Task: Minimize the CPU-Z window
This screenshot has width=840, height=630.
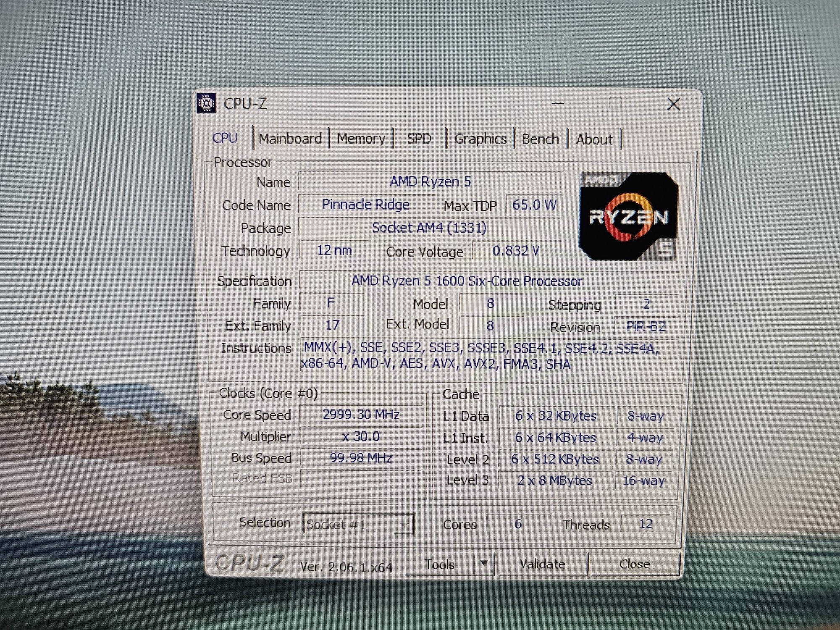Action: coord(558,103)
